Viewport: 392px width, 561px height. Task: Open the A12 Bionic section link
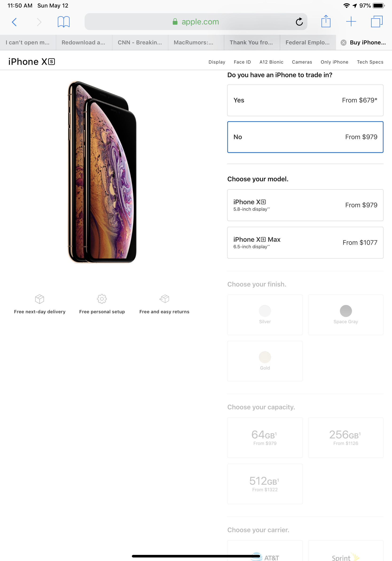tap(271, 62)
